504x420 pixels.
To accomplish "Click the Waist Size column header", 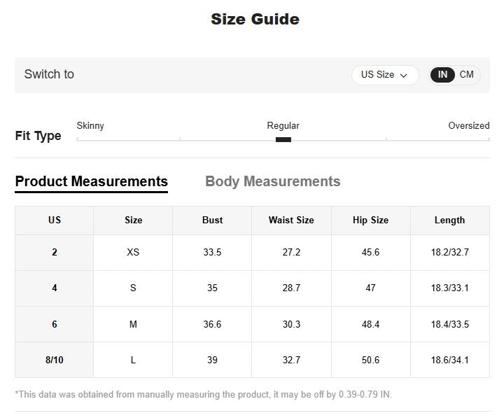I will click(x=291, y=220).
